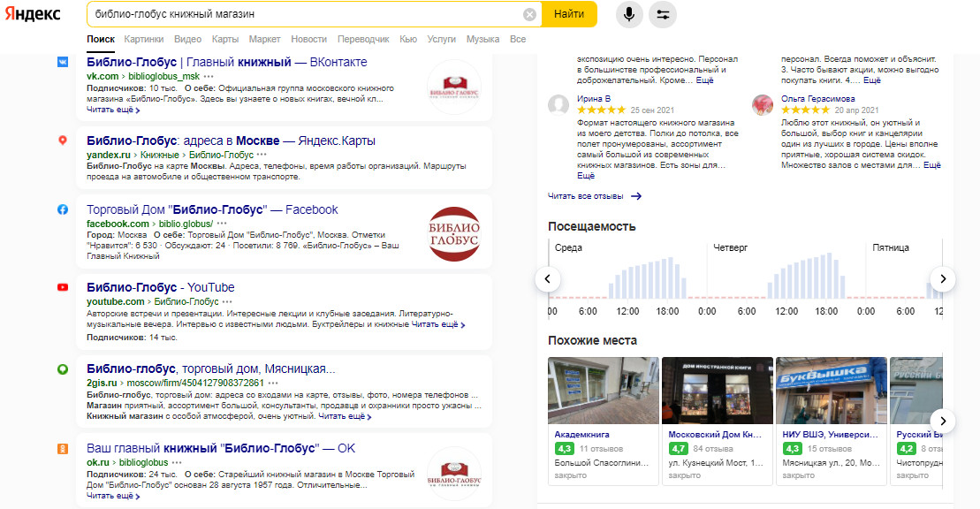
Task: Open Библио-Глобус адреса в Москве Яндекс.Карты link
Action: pyautogui.click(x=231, y=141)
